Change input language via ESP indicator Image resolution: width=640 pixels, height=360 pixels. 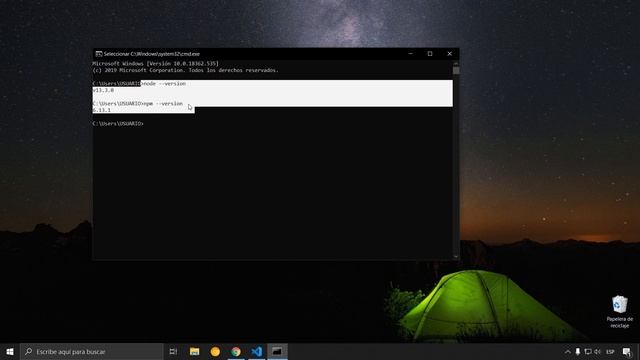[610, 351]
